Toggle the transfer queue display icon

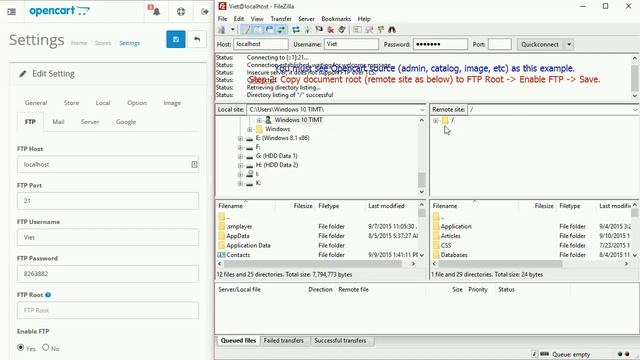coord(281,30)
